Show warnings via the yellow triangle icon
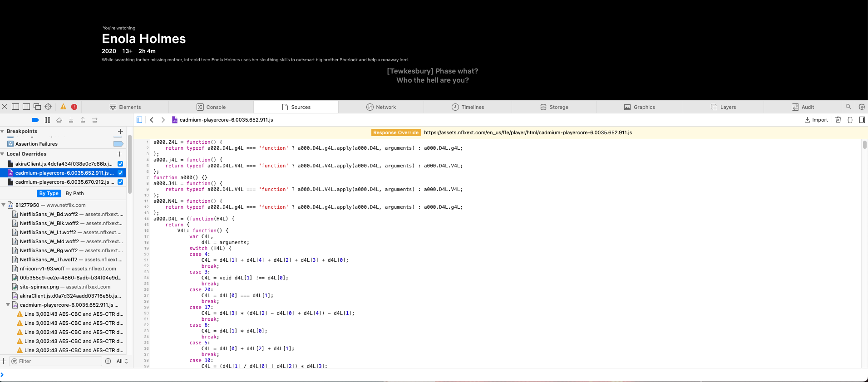The height and width of the screenshot is (382, 868). pyautogui.click(x=63, y=107)
